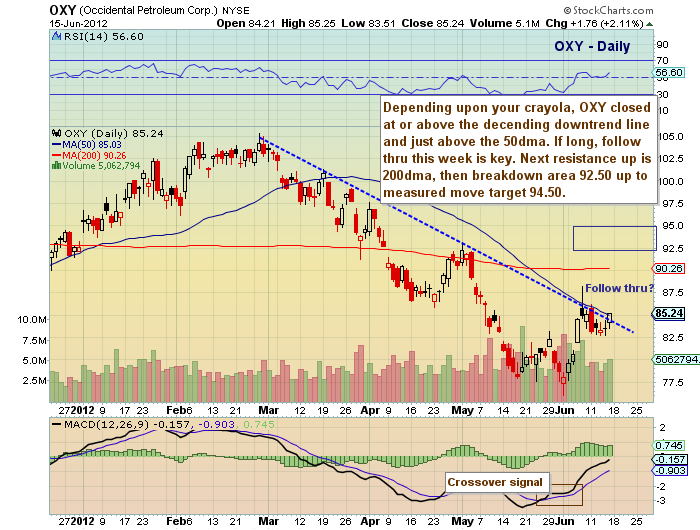
Task: Click the 105.0 price axis label
Action: click(671, 137)
